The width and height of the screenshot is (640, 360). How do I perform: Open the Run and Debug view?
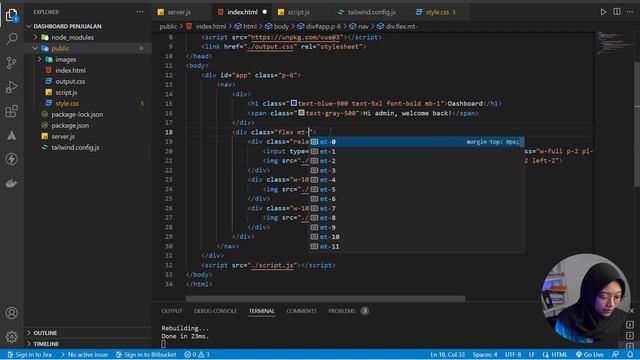point(11,87)
